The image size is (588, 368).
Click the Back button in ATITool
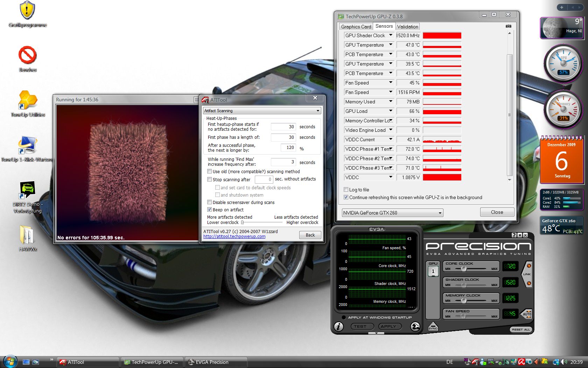pyautogui.click(x=310, y=235)
